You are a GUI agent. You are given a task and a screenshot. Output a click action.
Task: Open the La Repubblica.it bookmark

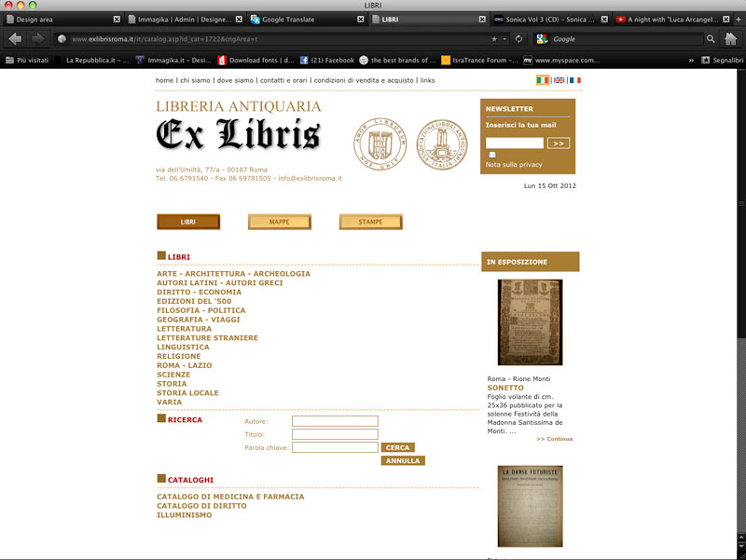pyautogui.click(x=92, y=61)
